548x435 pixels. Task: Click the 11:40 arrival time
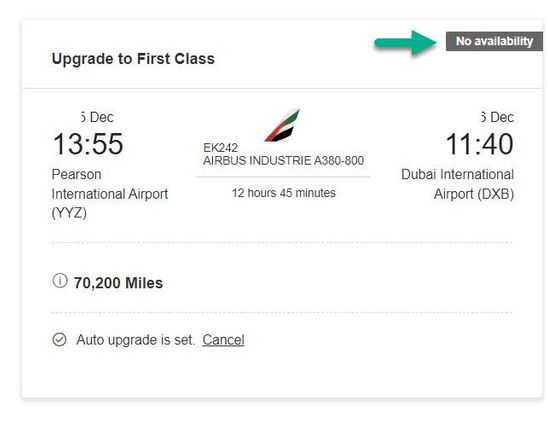480,144
